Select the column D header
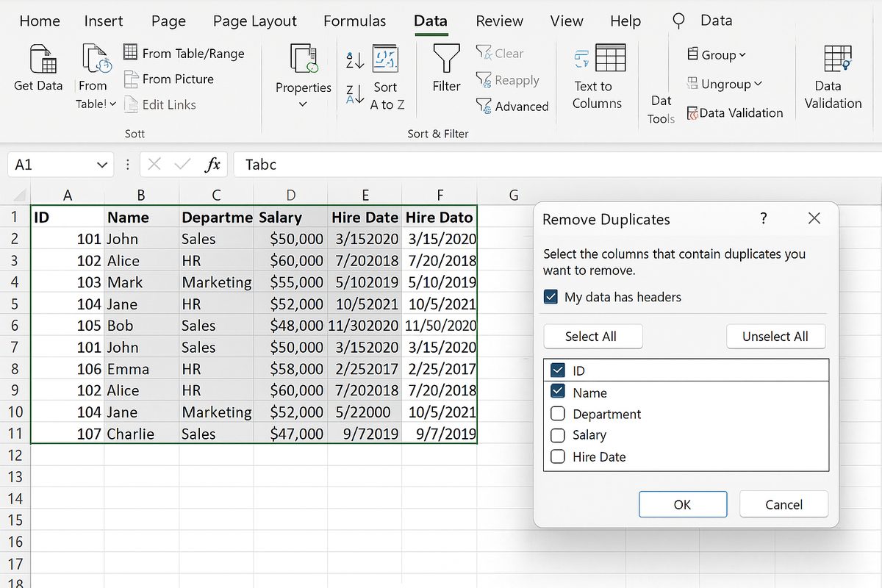The height and width of the screenshot is (588, 882). coord(291,195)
